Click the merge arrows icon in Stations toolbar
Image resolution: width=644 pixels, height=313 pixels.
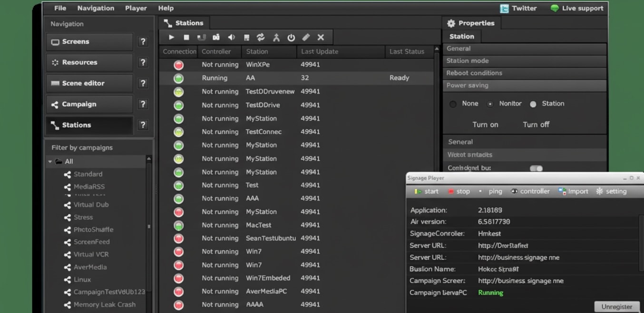276,37
